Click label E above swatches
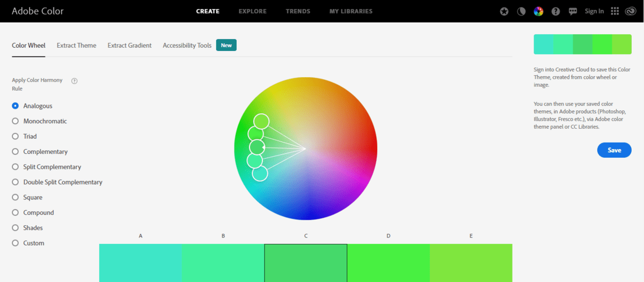Image resolution: width=644 pixels, height=282 pixels. (x=471, y=236)
